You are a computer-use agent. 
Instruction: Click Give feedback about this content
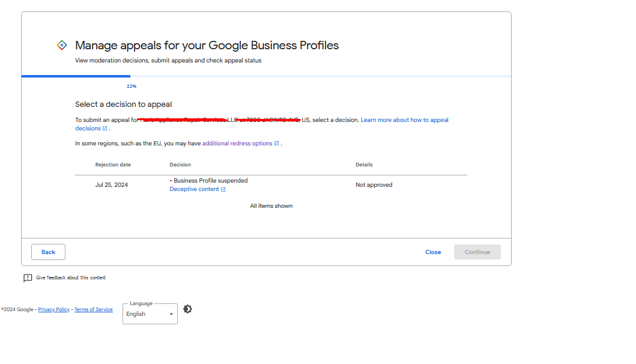pyautogui.click(x=71, y=278)
